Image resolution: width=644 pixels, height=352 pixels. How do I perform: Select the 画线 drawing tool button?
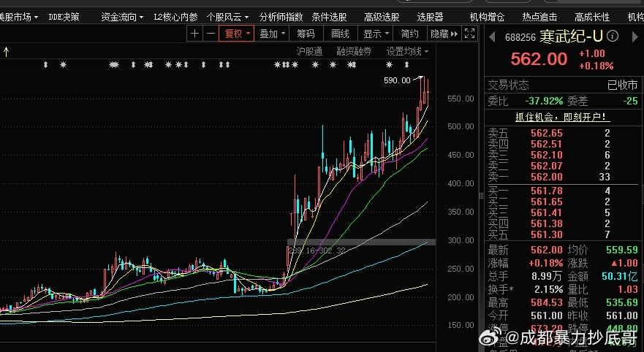pyautogui.click(x=340, y=34)
